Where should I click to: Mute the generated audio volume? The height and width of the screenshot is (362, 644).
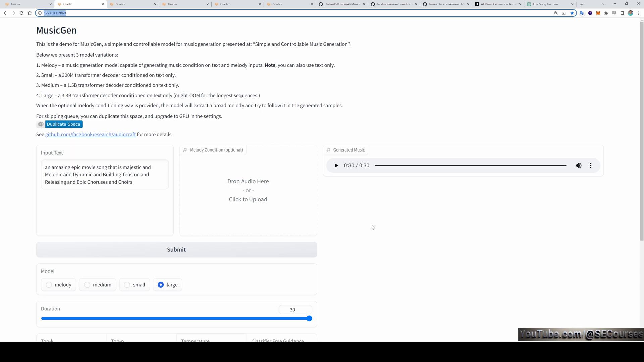coord(579,166)
